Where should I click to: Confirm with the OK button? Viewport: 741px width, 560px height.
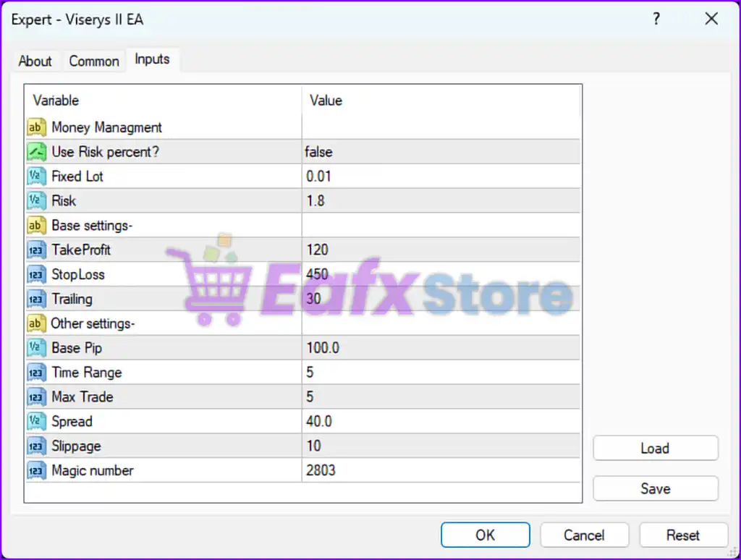pos(486,535)
